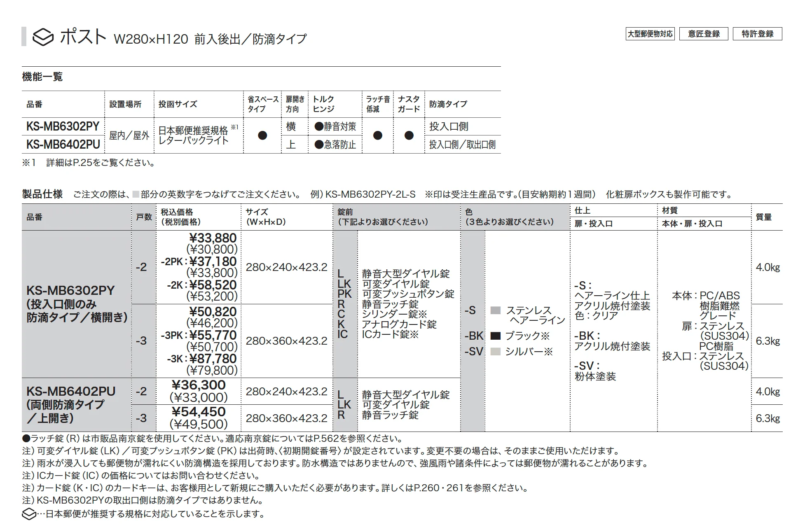Select the ブラック black color swatch

pyautogui.click(x=496, y=336)
